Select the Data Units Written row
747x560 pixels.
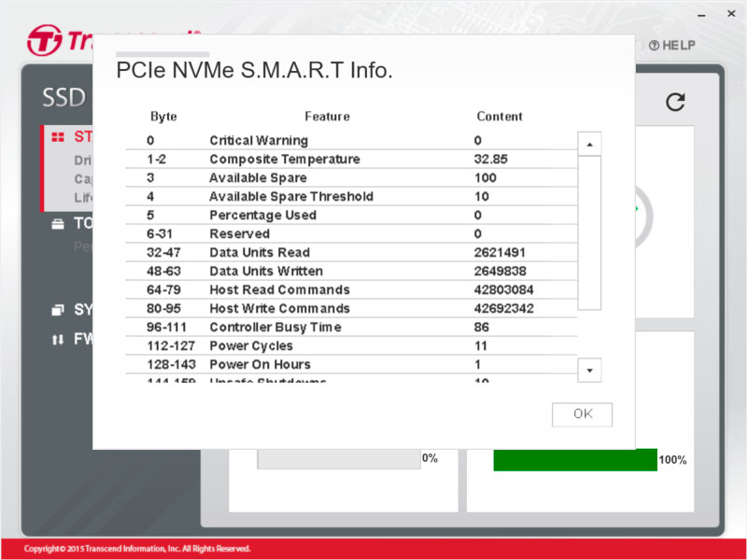351,271
